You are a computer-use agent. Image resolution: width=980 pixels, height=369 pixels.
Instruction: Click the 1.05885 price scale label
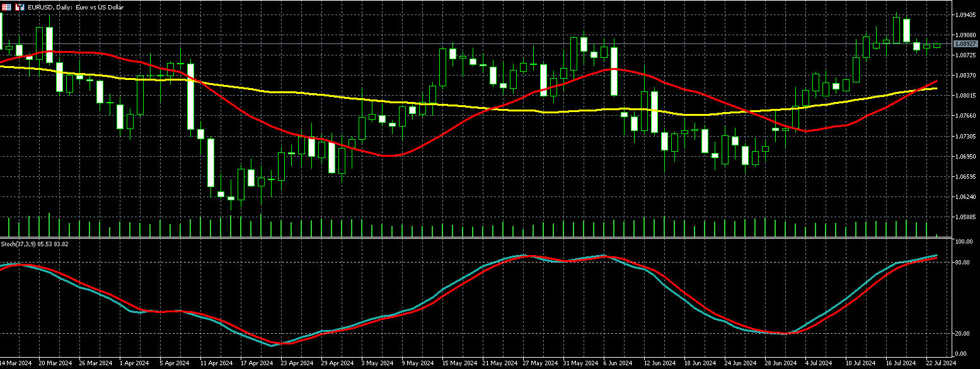point(966,217)
